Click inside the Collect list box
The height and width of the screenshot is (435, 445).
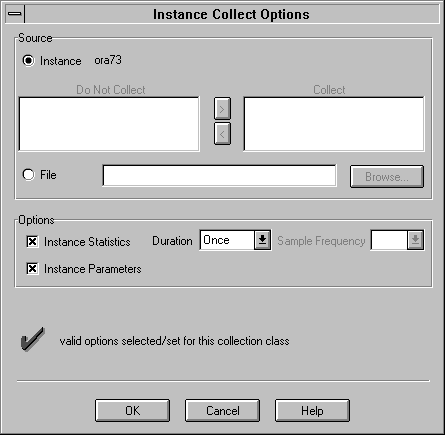(x=334, y=124)
